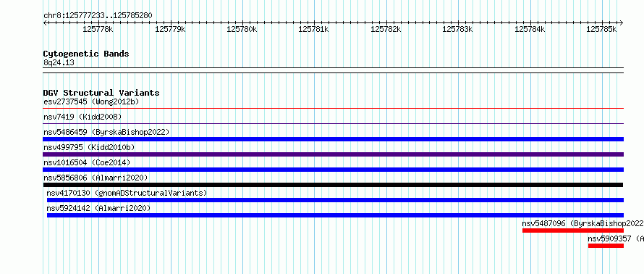Viewport: 644px width, 274px height.
Task: Select the Cytogenetic Bands track title
Action: coord(86,54)
